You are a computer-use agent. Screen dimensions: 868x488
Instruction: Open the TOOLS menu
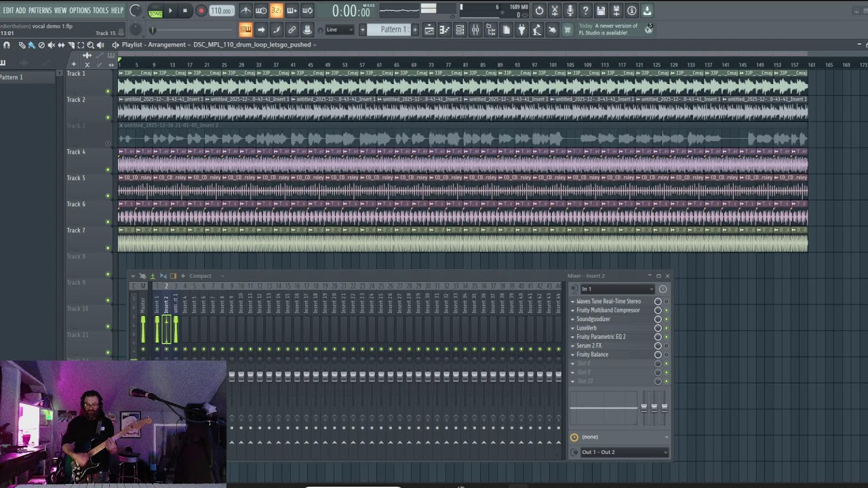click(100, 10)
